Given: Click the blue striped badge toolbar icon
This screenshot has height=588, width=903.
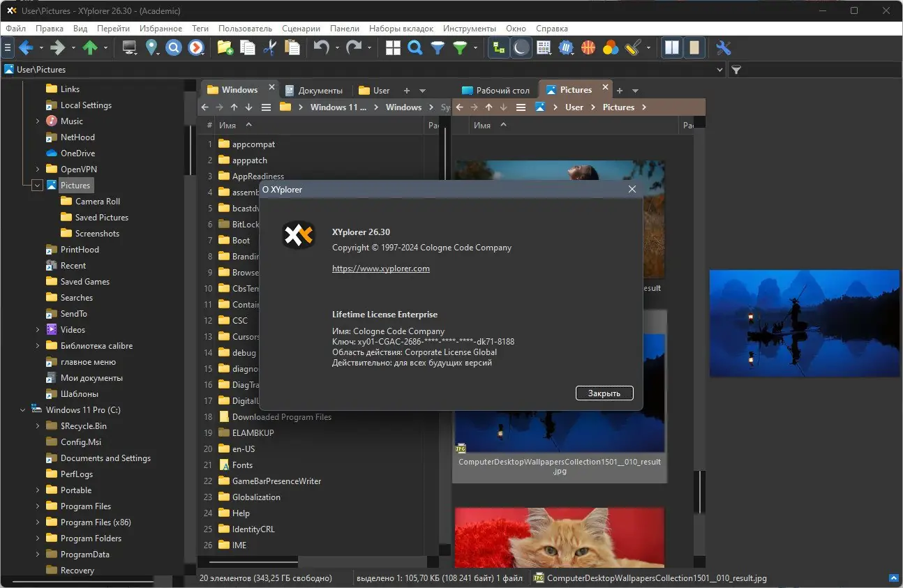Looking at the screenshot, I should (x=566, y=47).
